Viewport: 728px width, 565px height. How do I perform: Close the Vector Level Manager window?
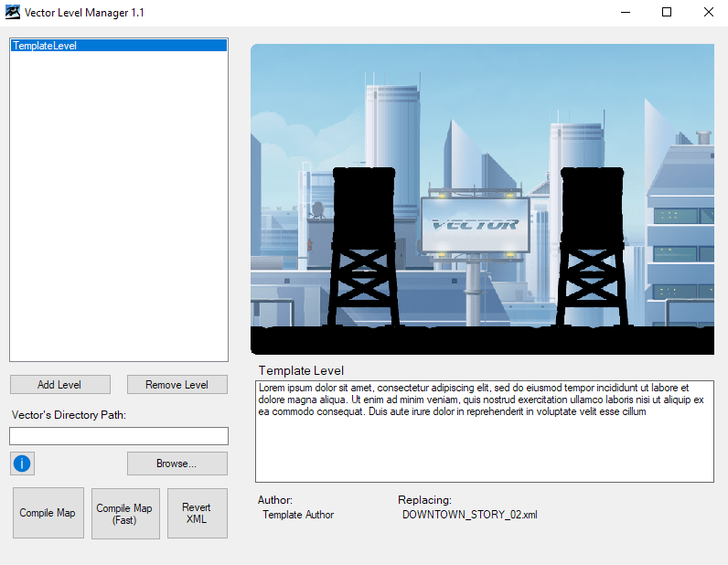pyautogui.click(x=708, y=13)
